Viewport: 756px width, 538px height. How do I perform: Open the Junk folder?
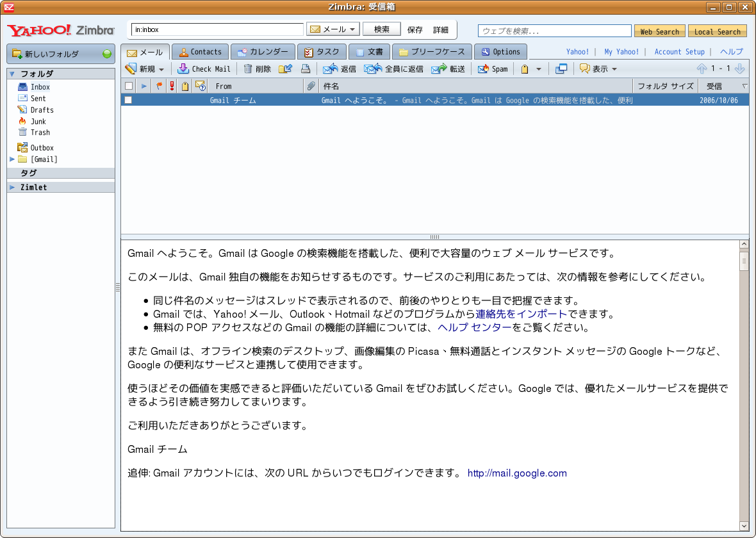tap(38, 122)
